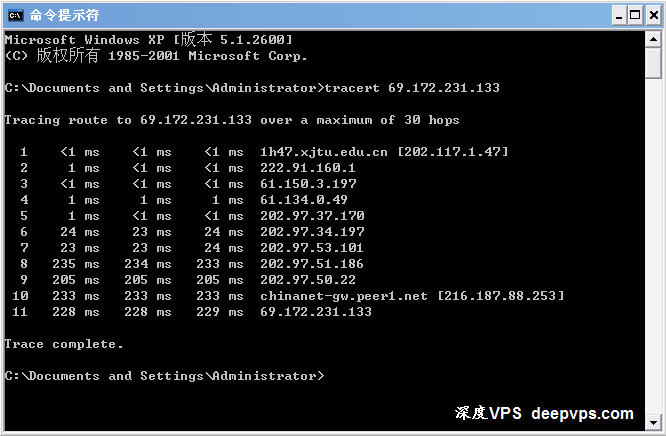Screen dimensions: 666x436
Task: Click the empty scrollbar track below thumb
Action: 653,246
